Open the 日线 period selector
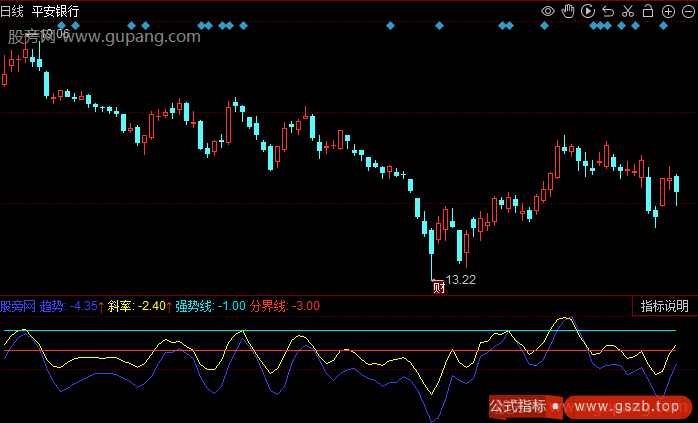The height and width of the screenshot is (423, 698). 13,11
